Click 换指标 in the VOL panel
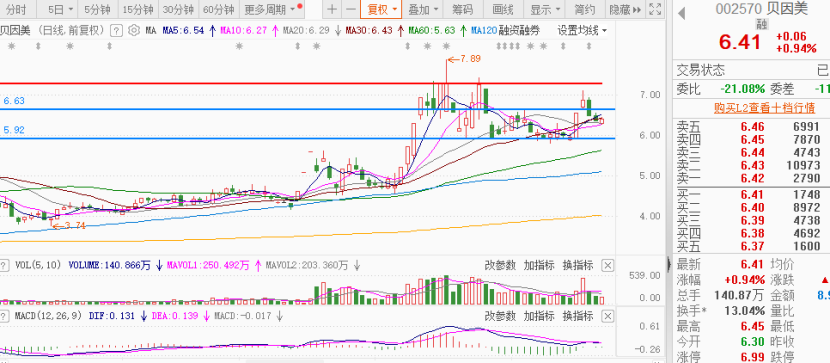830x363 pixels. coord(578,265)
